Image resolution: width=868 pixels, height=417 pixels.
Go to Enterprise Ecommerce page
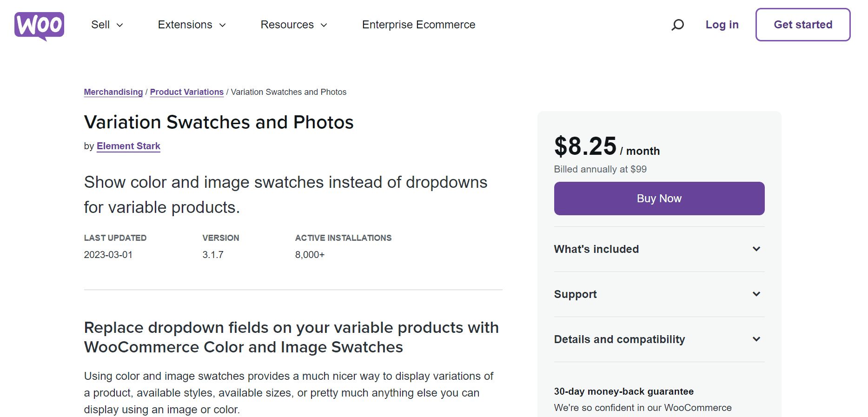(x=418, y=25)
